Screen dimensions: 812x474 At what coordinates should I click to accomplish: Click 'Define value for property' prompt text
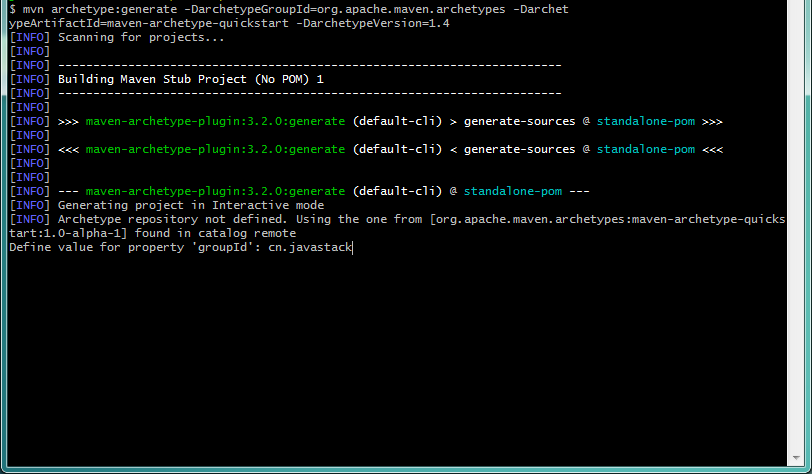tap(97, 247)
